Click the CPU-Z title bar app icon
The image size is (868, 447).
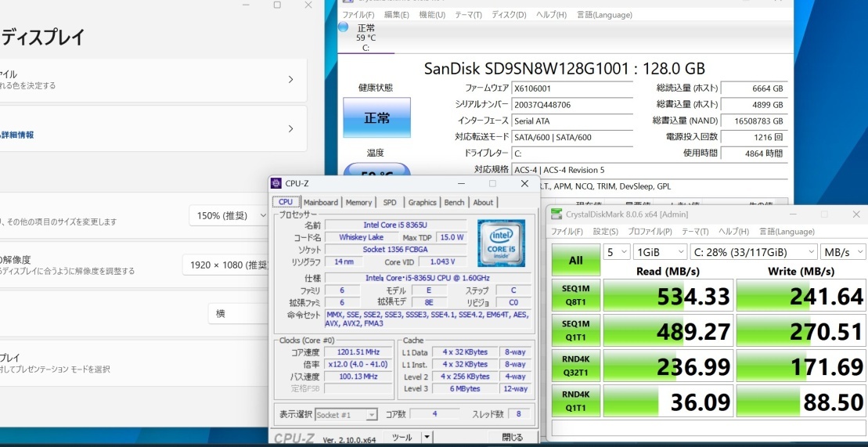click(x=276, y=183)
